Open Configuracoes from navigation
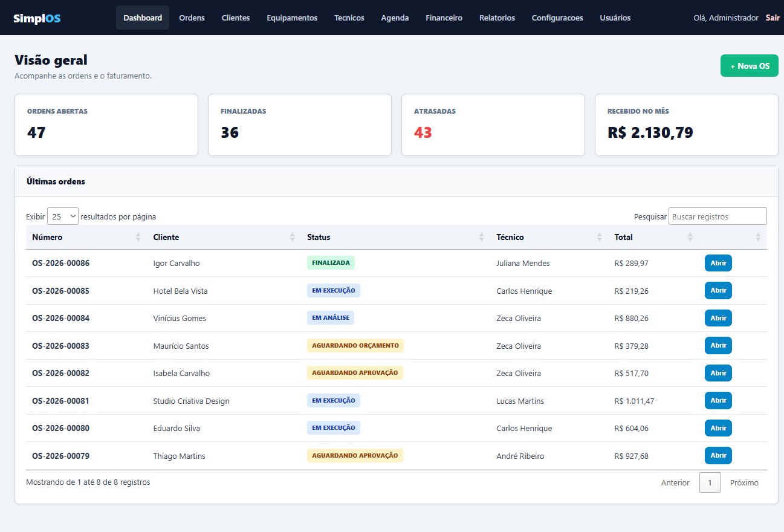Viewport: 784px width, 532px height. pyautogui.click(x=557, y=18)
